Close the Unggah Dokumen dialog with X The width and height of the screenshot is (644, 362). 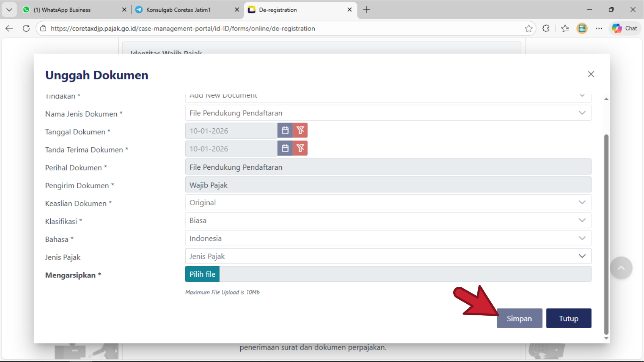tap(590, 74)
